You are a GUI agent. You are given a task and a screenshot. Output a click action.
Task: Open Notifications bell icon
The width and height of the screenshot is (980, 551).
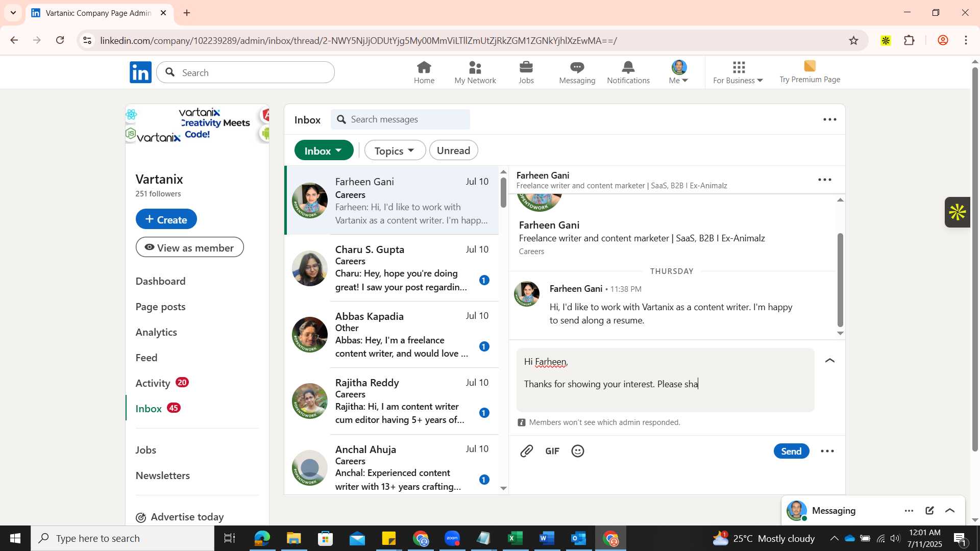point(628,72)
